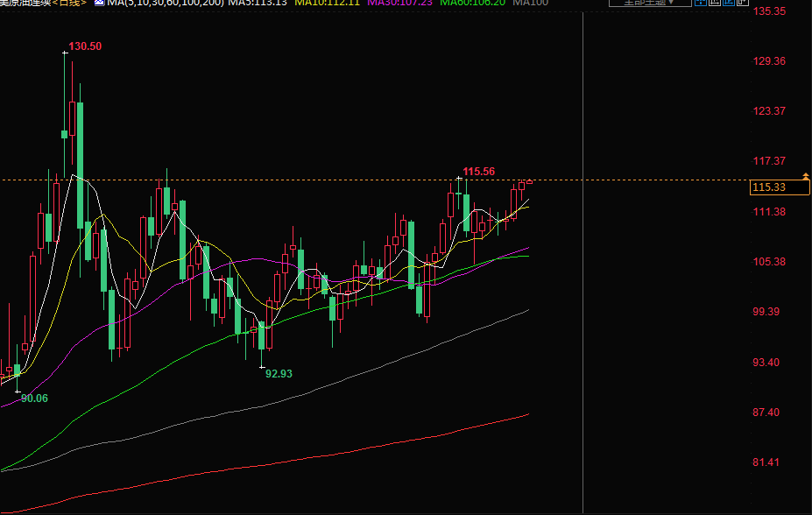Click the 115.56 recent high marker
Image resolution: width=812 pixels, height=515 pixels.
click(x=479, y=172)
